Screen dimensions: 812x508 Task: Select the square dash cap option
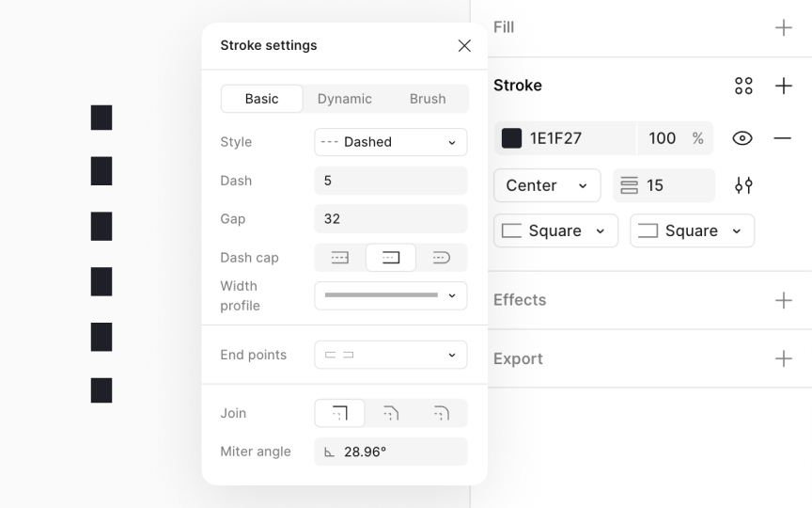391,258
